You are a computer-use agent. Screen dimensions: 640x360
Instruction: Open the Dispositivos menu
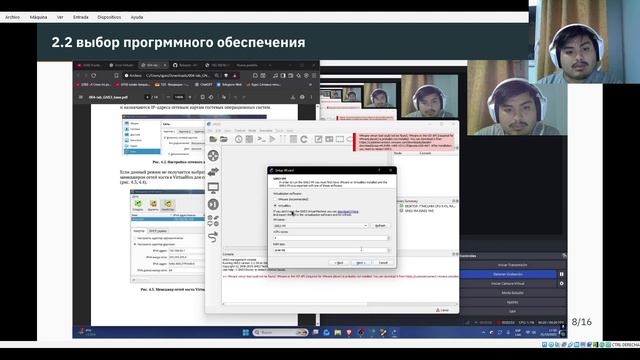(109, 18)
